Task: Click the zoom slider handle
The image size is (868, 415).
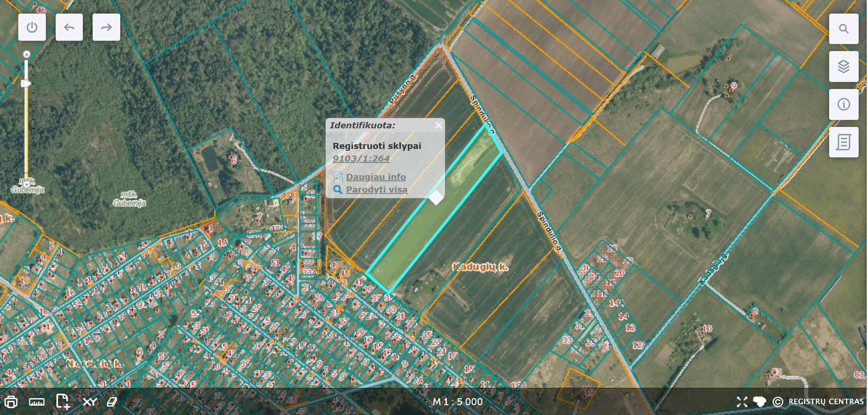Action: pyautogui.click(x=26, y=83)
